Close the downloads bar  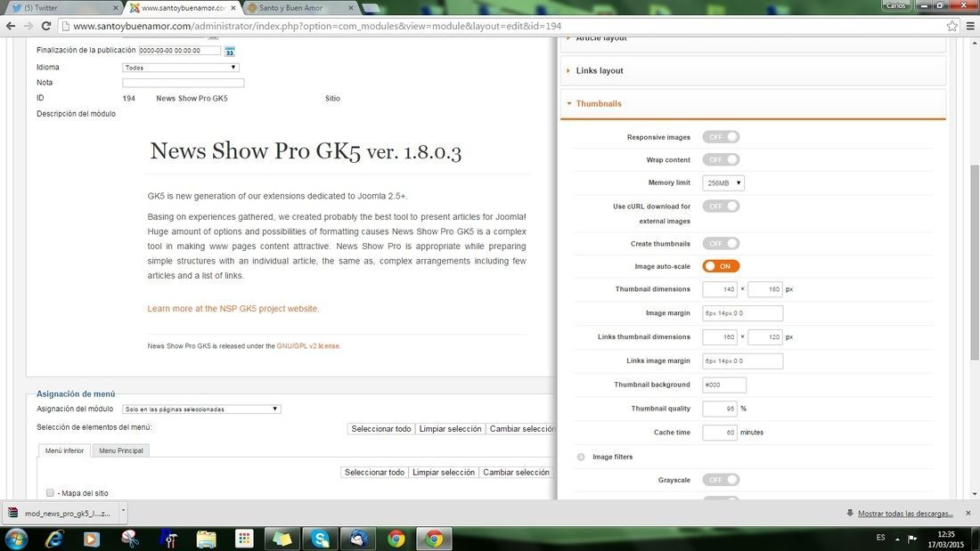968,513
